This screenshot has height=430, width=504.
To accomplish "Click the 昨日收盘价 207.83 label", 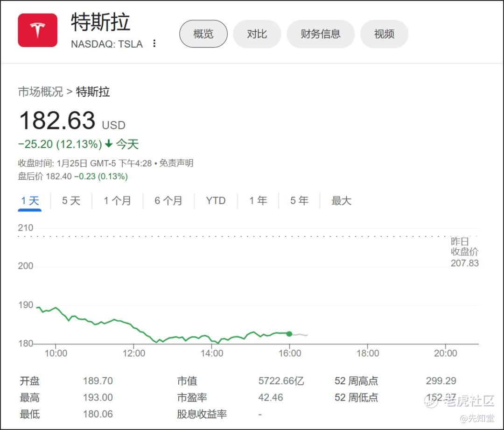I will [464, 252].
